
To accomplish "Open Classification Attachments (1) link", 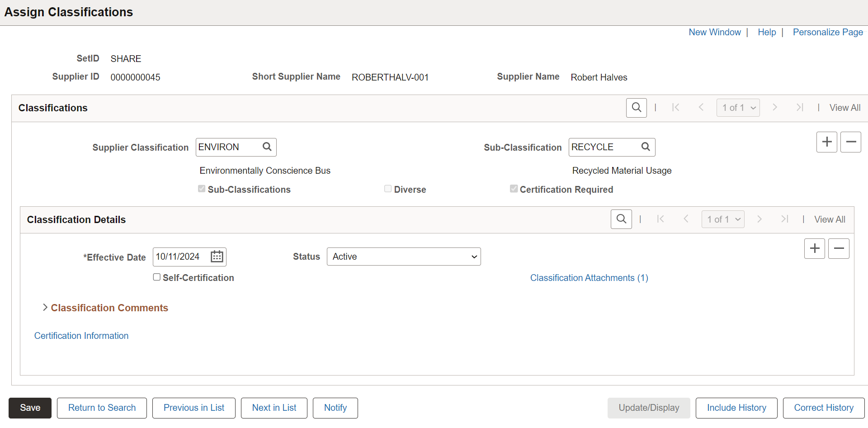I will click(589, 277).
